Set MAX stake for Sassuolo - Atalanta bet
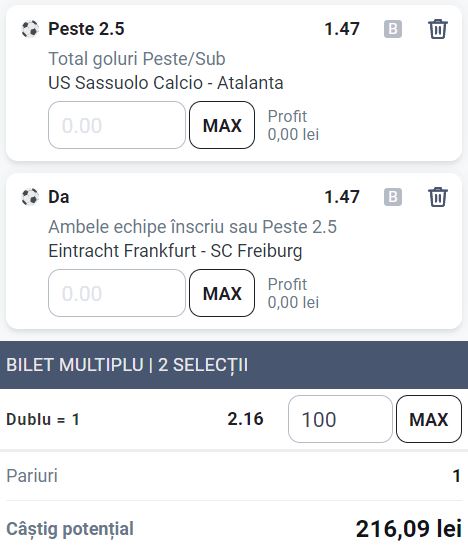The image size is (468, 551). 222,125
